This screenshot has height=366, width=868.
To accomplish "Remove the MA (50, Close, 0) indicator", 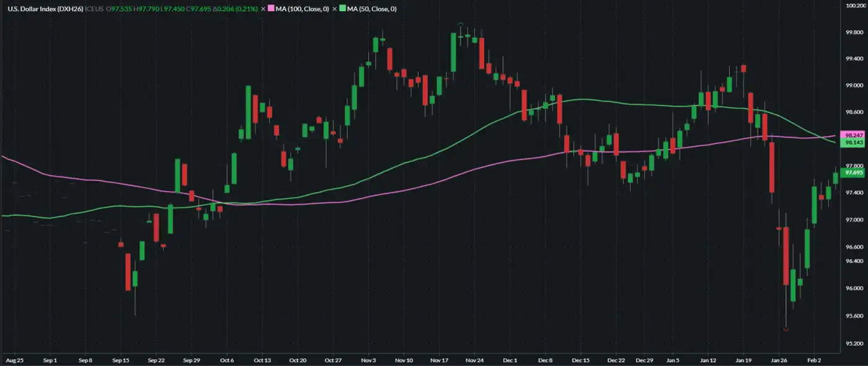I will pyautogui.click(x=334, y=9).
